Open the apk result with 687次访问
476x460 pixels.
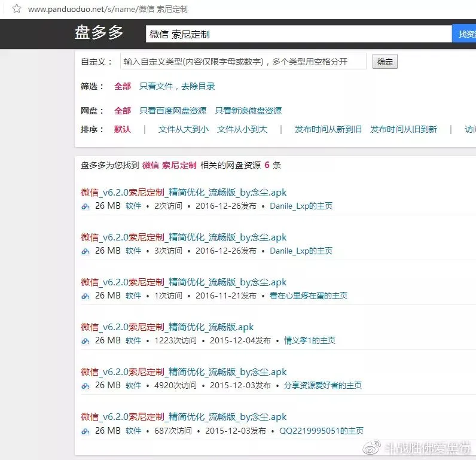(184, 417)
